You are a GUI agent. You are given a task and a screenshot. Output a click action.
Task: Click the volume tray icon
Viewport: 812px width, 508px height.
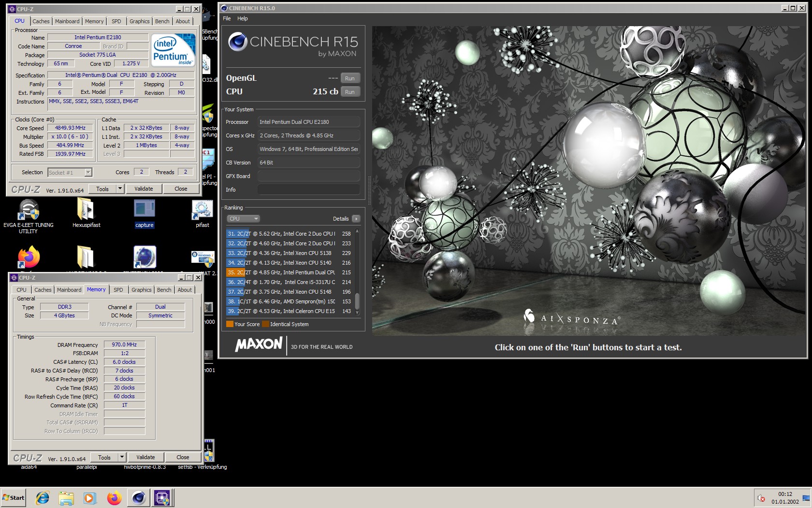pos(761,498)
